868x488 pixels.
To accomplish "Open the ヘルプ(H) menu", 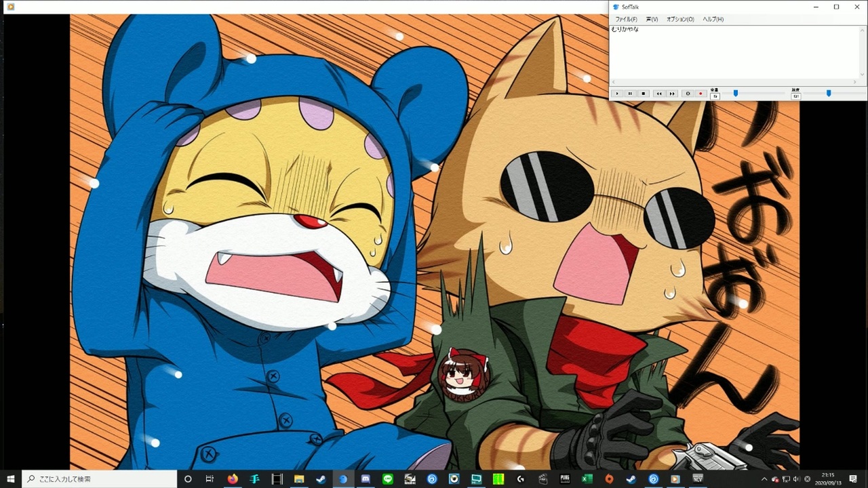I will [713, 19].
